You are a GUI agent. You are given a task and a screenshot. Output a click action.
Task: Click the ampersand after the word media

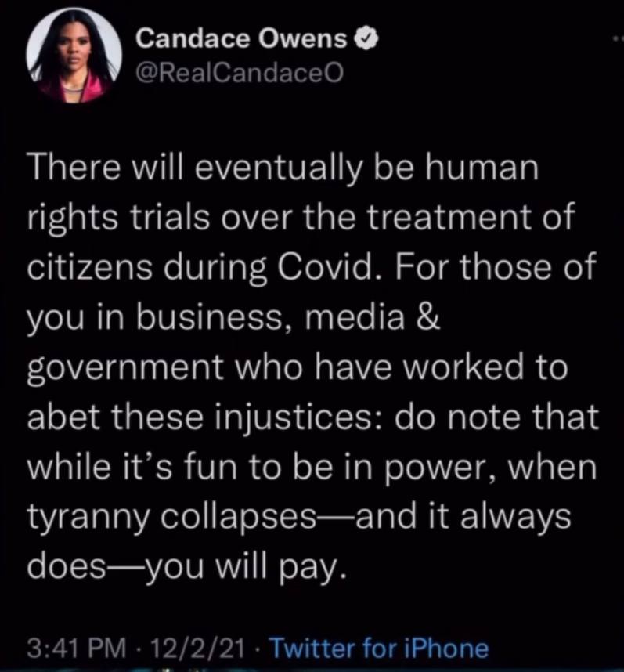427,317
